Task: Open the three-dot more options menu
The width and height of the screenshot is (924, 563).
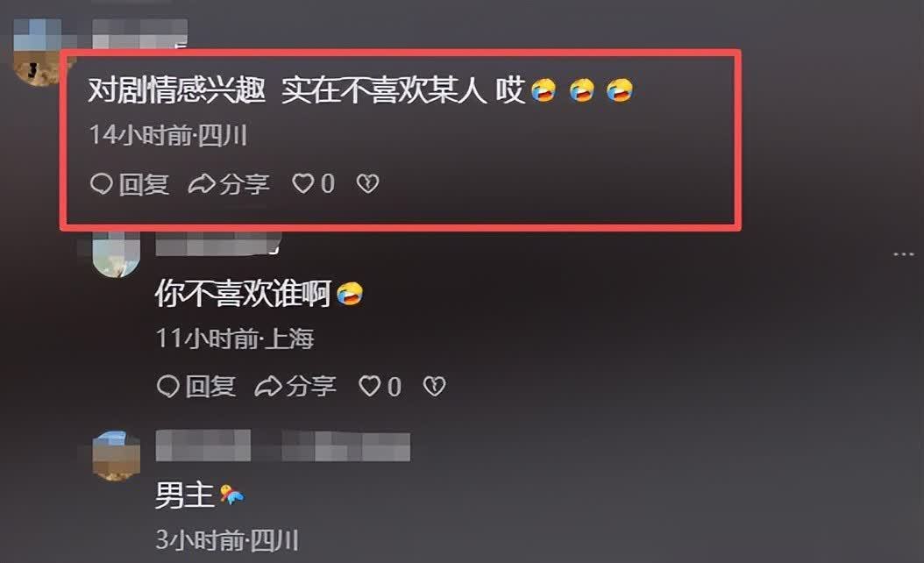Action: (x=903, y=254)
